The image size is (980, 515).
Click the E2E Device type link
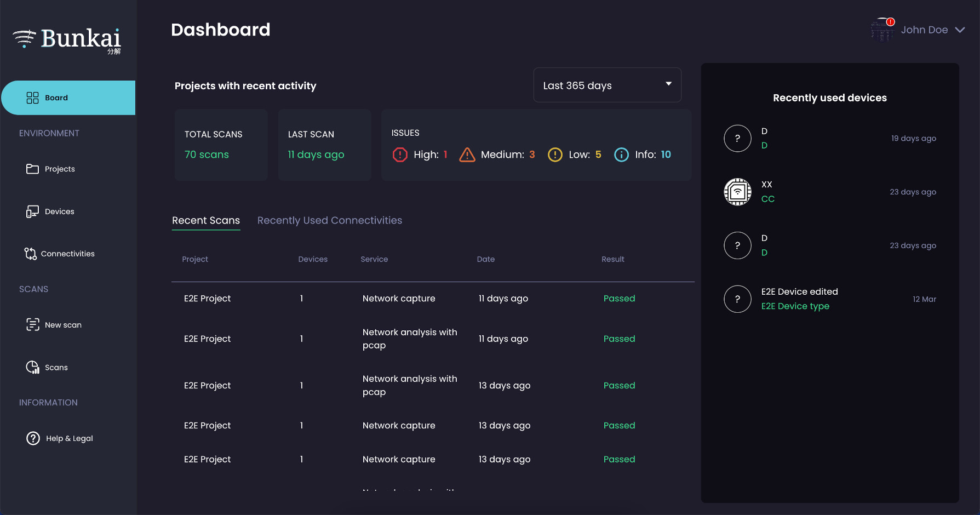(795, 306)
